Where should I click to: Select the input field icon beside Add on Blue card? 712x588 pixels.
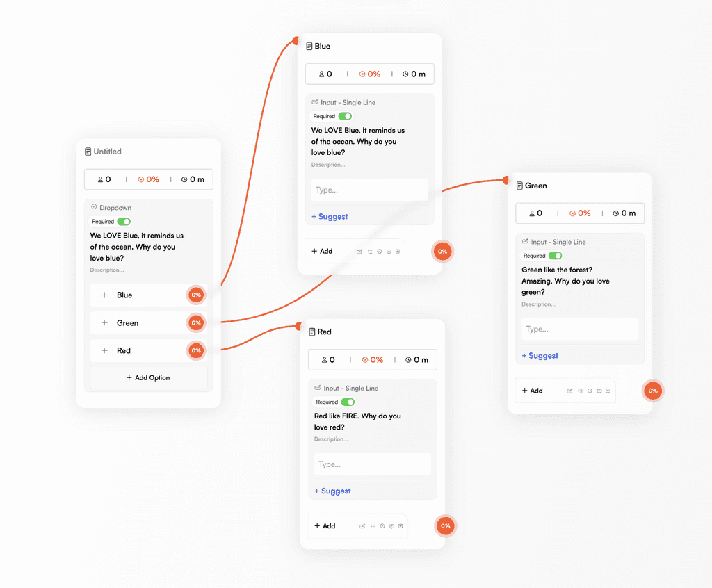[x=360, y=252]
